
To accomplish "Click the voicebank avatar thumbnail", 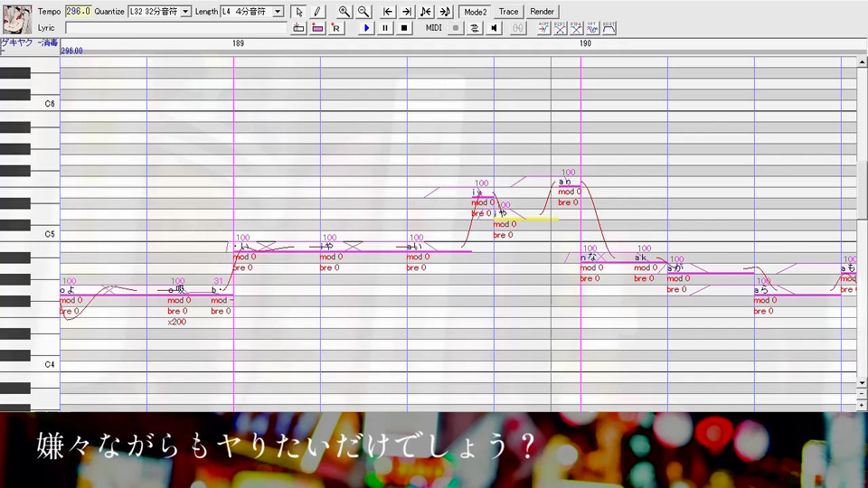I will pos(17,19).
